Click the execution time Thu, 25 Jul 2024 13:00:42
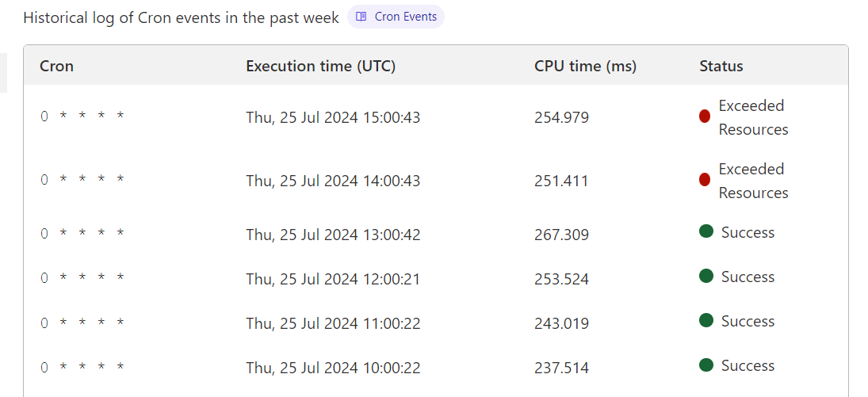This screenshot has height=397, width=868. (x=333, y=235)
